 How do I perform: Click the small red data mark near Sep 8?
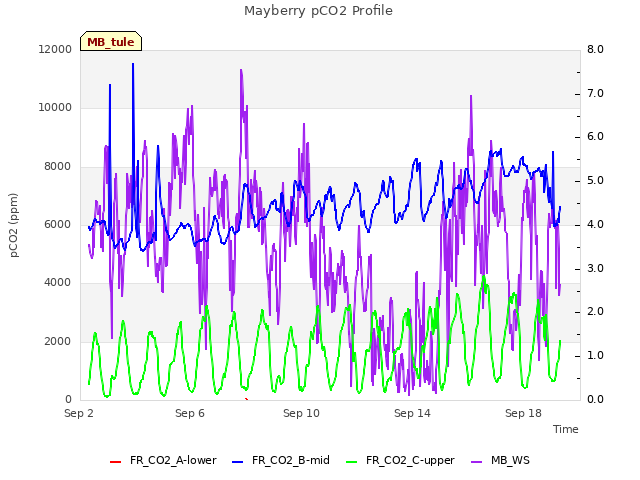click(246, 399)
